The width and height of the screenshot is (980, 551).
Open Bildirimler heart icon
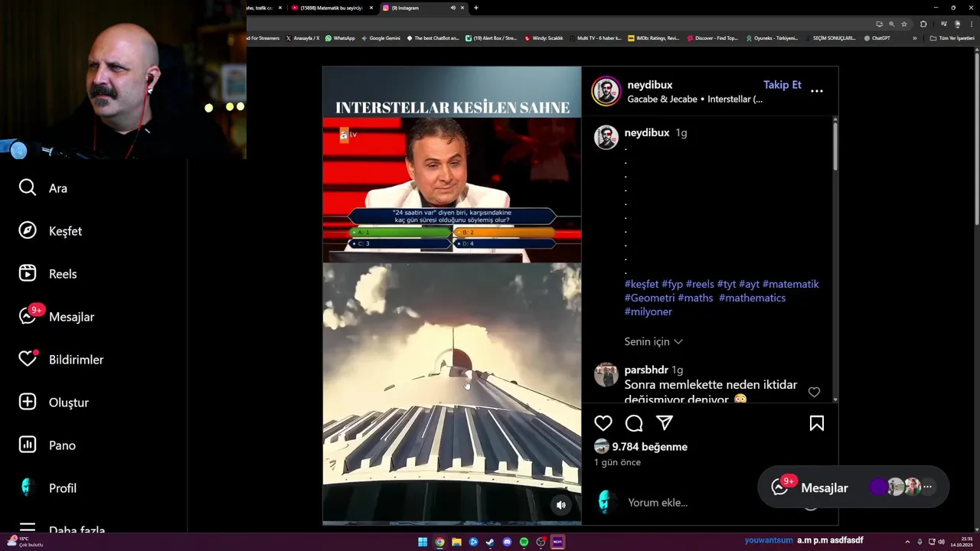(28, 359)
